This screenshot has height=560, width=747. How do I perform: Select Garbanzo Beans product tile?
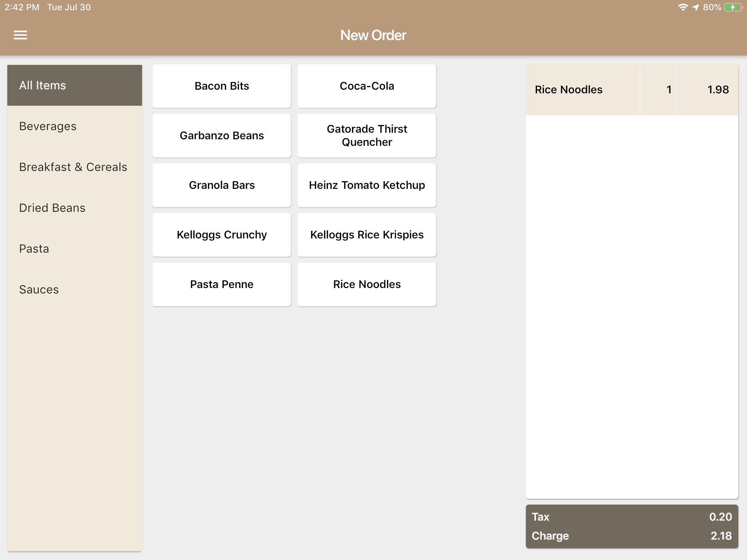click(222, 136)
